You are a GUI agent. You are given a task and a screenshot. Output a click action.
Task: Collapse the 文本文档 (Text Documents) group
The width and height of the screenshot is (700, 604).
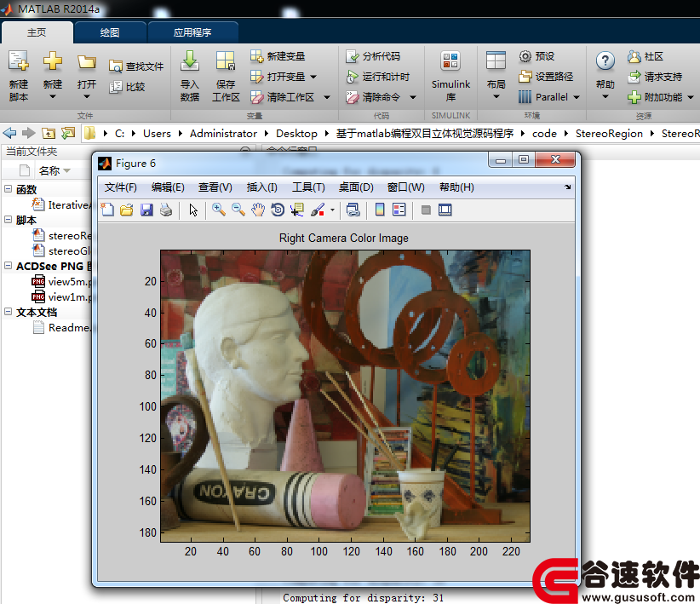coord(8,312)
